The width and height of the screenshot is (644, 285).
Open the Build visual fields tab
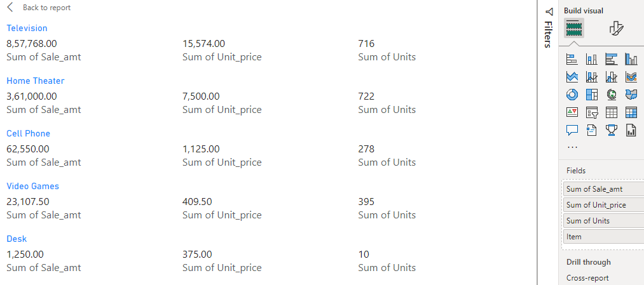[x=573, y=28]
